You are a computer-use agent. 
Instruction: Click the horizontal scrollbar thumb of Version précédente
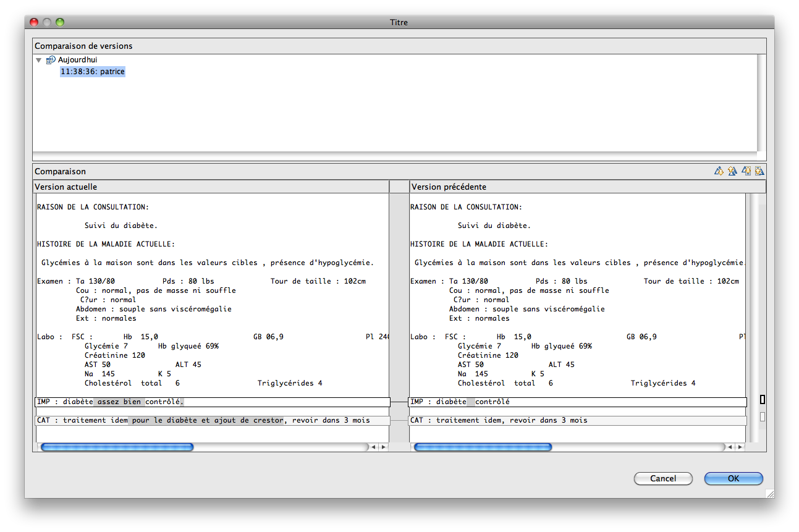483,447
